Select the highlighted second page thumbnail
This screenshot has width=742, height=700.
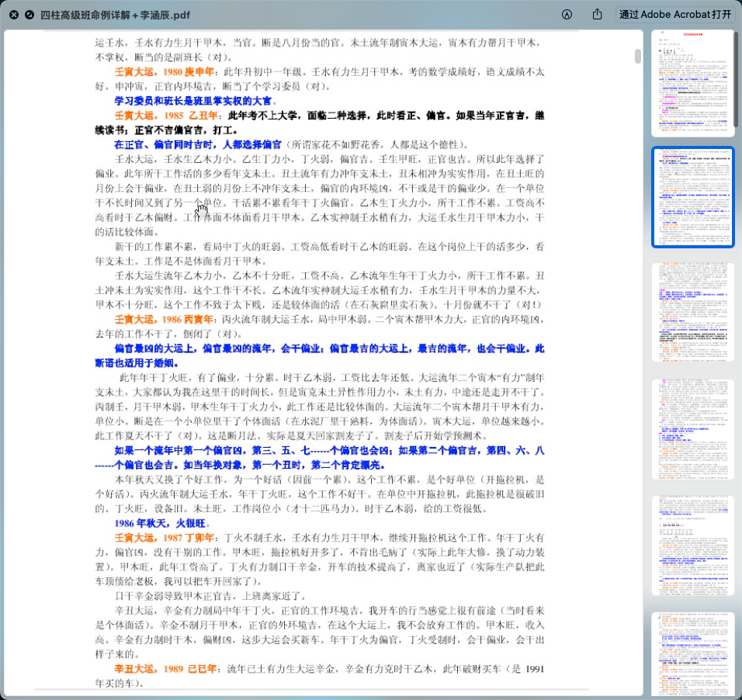tap(693, 197)
